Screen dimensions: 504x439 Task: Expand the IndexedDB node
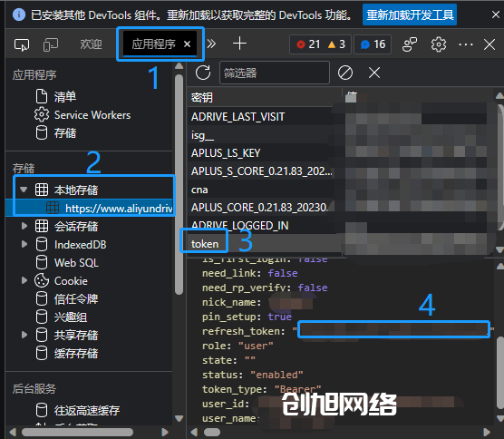click(24, 244)
